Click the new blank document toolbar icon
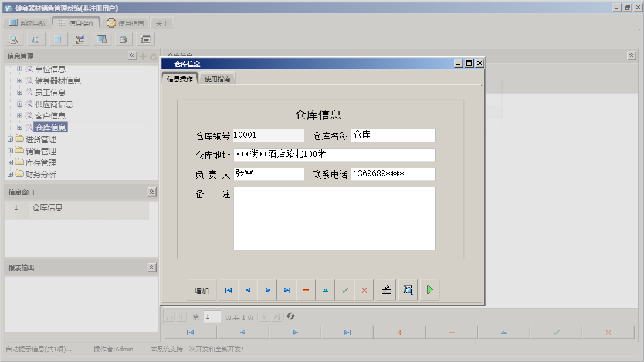This screenshot has height=362, width=644. 57,39
